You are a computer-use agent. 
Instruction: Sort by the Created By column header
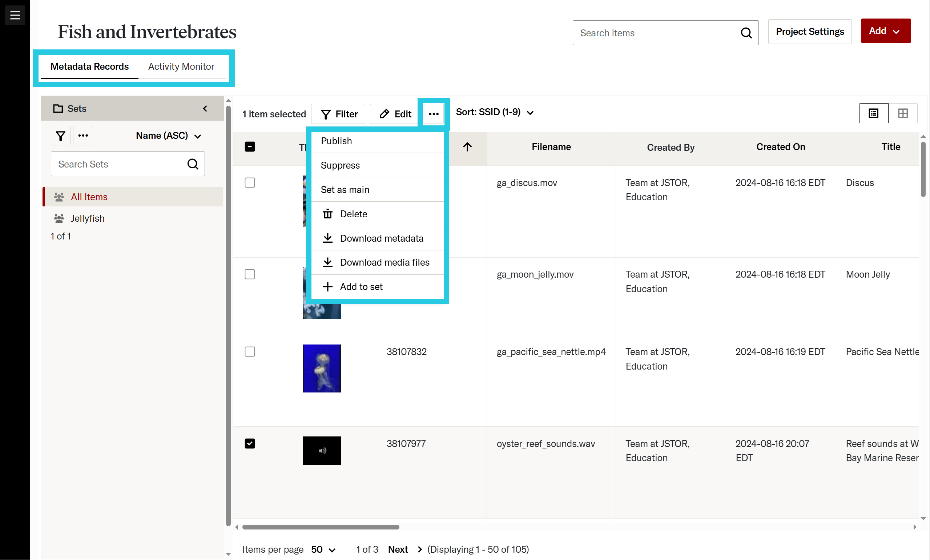pyautogui.click(x=671, y=148)
